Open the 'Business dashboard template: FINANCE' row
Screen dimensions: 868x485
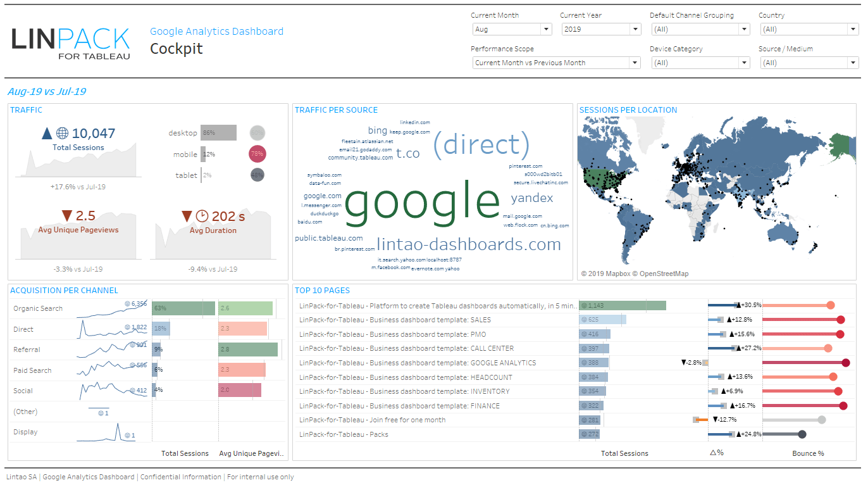pyautogui.click(x=399, y=406)
